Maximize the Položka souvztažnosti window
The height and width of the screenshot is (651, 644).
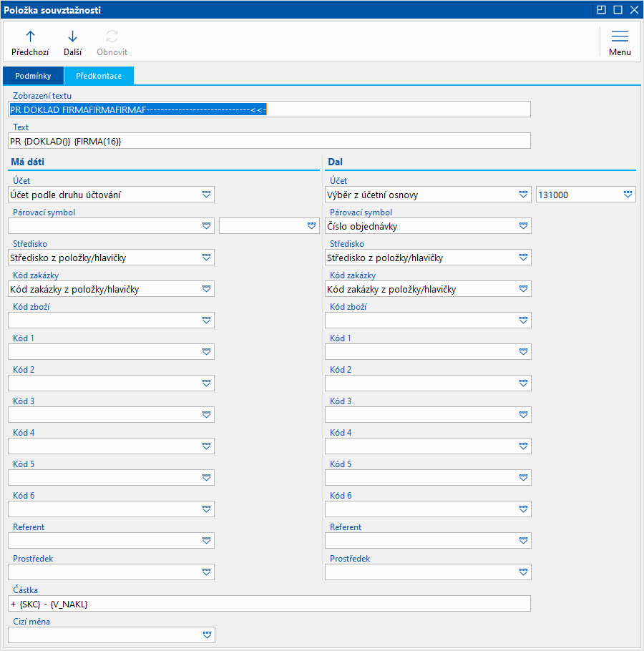point(618,10)
